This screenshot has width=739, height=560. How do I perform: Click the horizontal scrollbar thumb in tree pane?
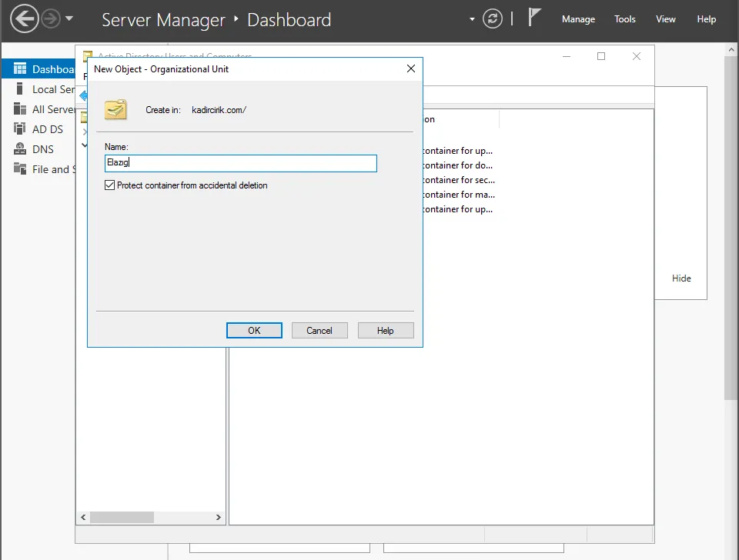coord(122,517)
